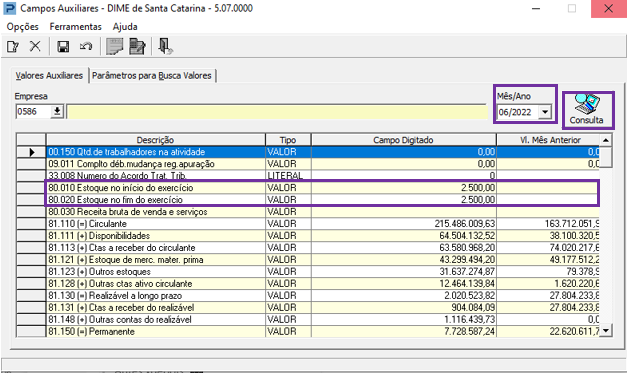The width and height of the screenshot is (628, 374).
Task: Click Campo Digitado cell 2.020.523,82
Action: click(403, 296)
